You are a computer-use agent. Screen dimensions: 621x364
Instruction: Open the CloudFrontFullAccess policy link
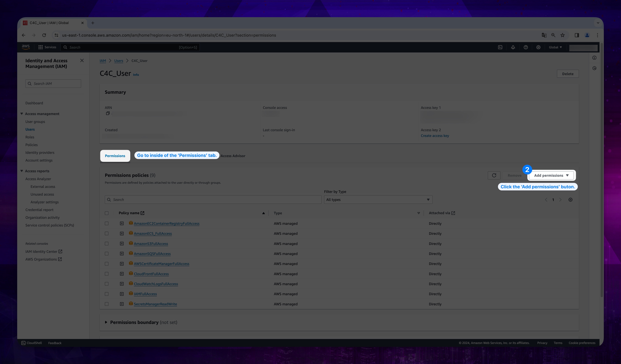(x=151, y=274)
